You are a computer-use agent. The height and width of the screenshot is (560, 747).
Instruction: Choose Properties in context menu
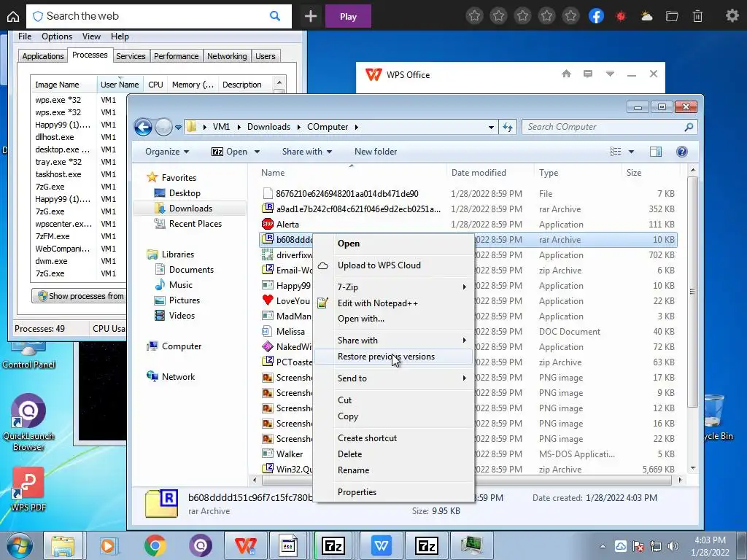pyautogui.click(x=395, y=492)
